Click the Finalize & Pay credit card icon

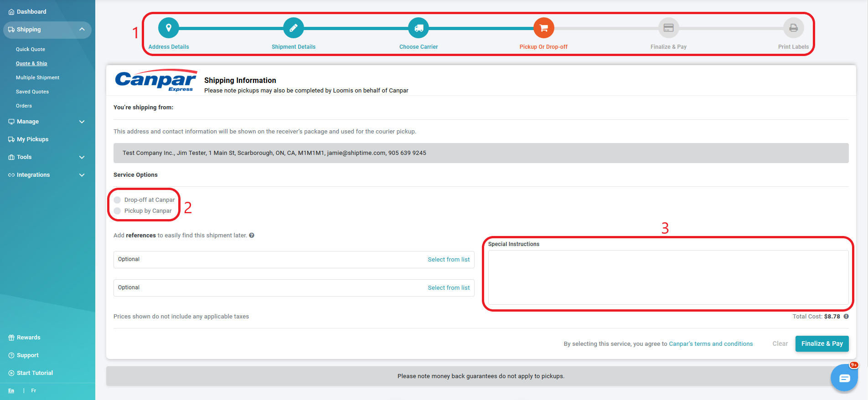pos(668,28)
